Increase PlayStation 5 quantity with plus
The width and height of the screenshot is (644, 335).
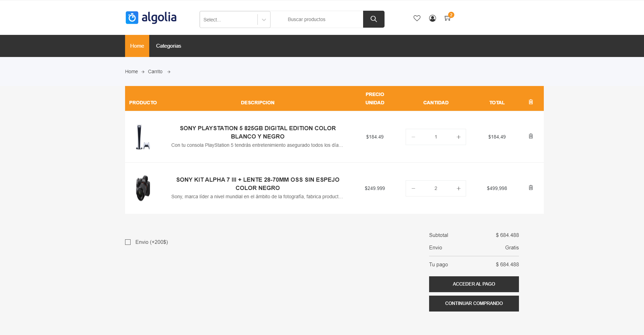(x=458, y=137)
